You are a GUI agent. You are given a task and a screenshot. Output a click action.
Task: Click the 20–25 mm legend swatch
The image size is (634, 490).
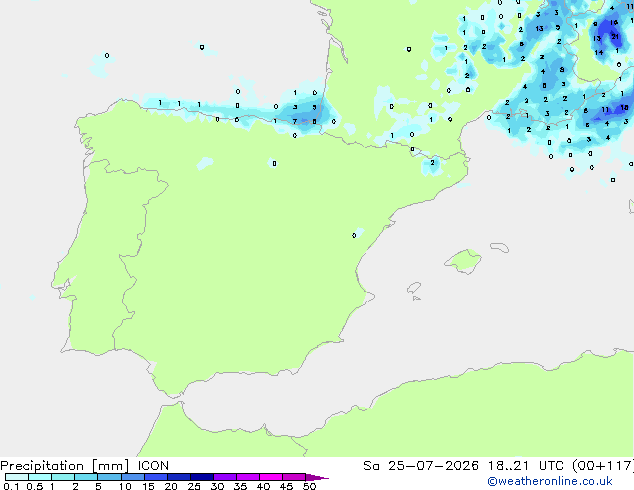(x=179, y=477)
